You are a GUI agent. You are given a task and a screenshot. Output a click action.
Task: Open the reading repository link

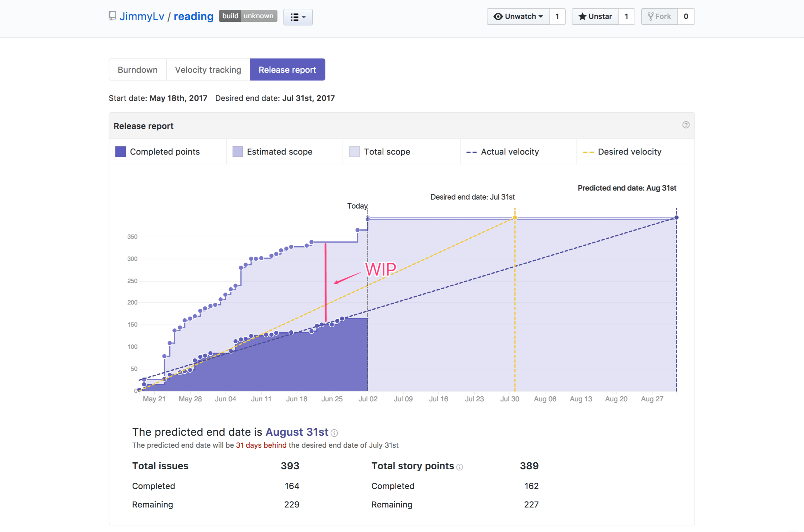pyautogui.click(x=194, y=16)
